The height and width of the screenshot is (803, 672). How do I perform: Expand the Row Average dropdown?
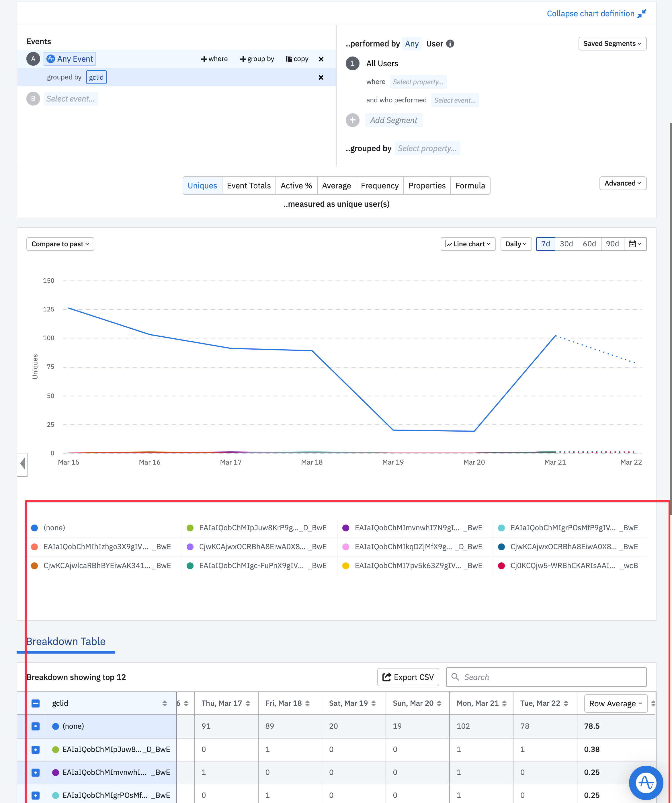pyautogui.click(x=616, y=703)
